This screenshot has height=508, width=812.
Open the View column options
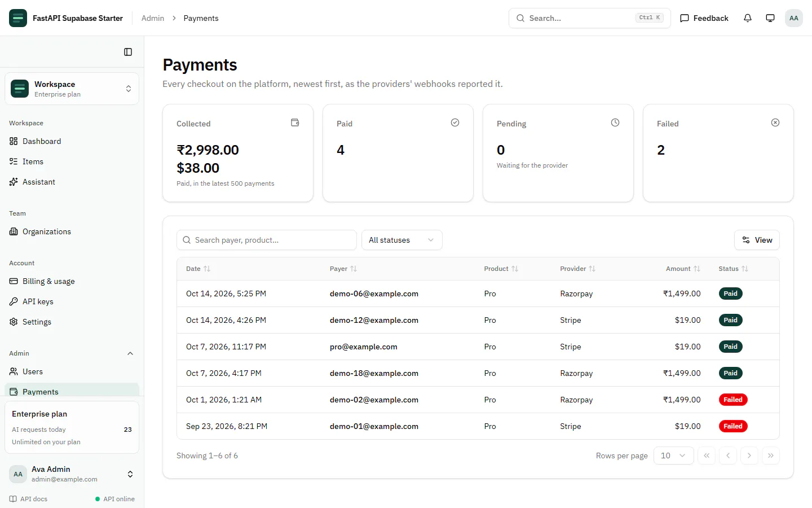(x=757, y=240)
